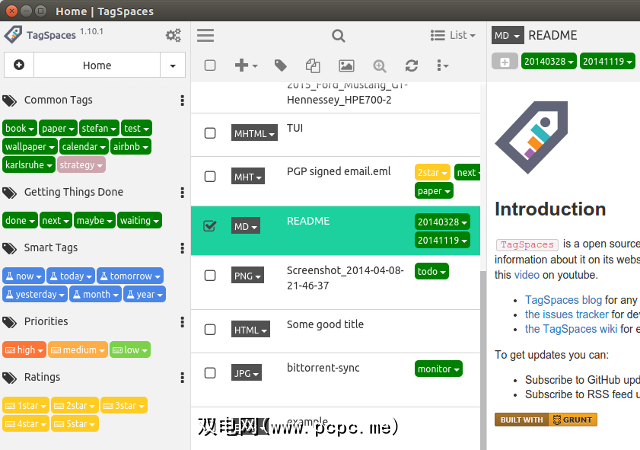Uncheck the README file checkbox
Image resolution: width=640 pixels, height=450 pixels.
[x=210, y=226]
